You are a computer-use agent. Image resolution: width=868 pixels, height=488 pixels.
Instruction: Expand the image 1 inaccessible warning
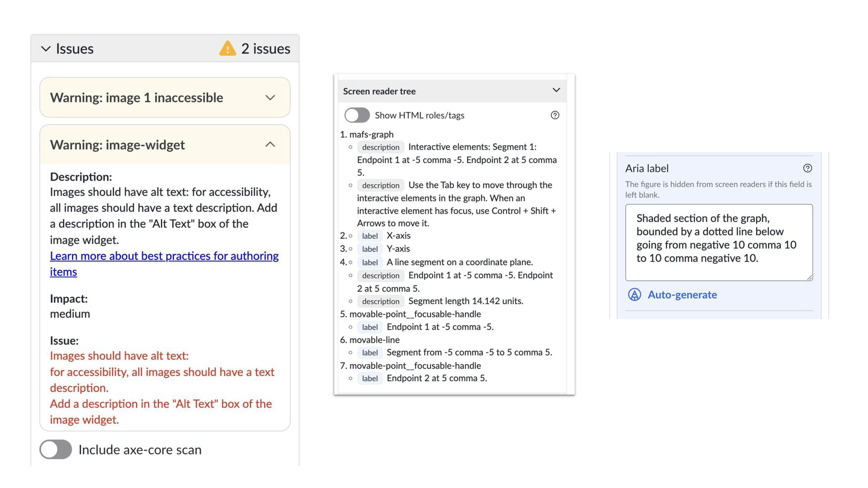click(x=270, y=98)
